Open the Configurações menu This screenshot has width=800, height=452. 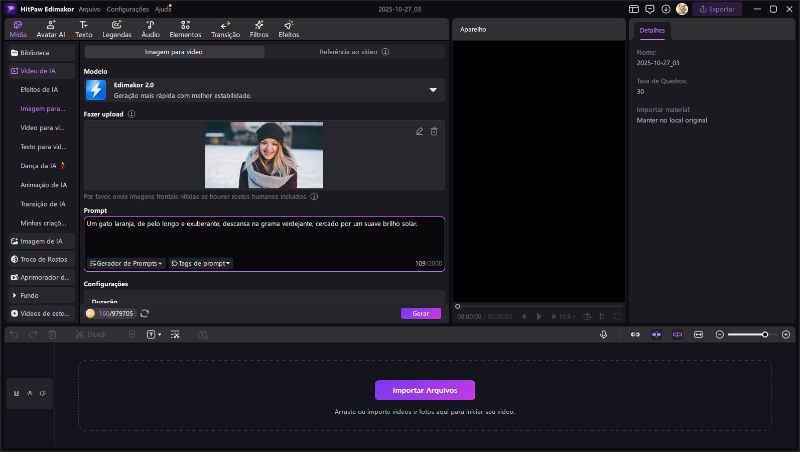[x=127, y=8]
